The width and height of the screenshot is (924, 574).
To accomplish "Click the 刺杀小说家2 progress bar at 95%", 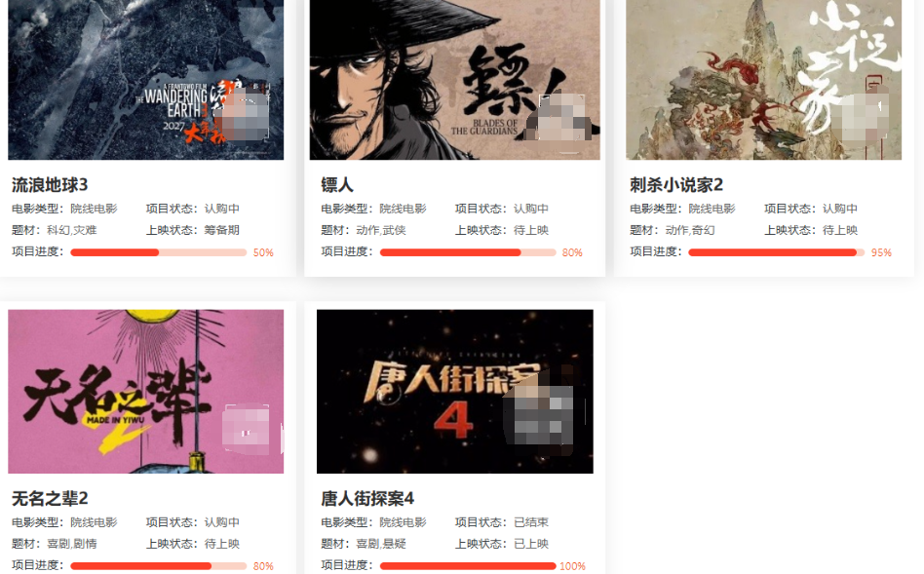I will tap(776, 252).
